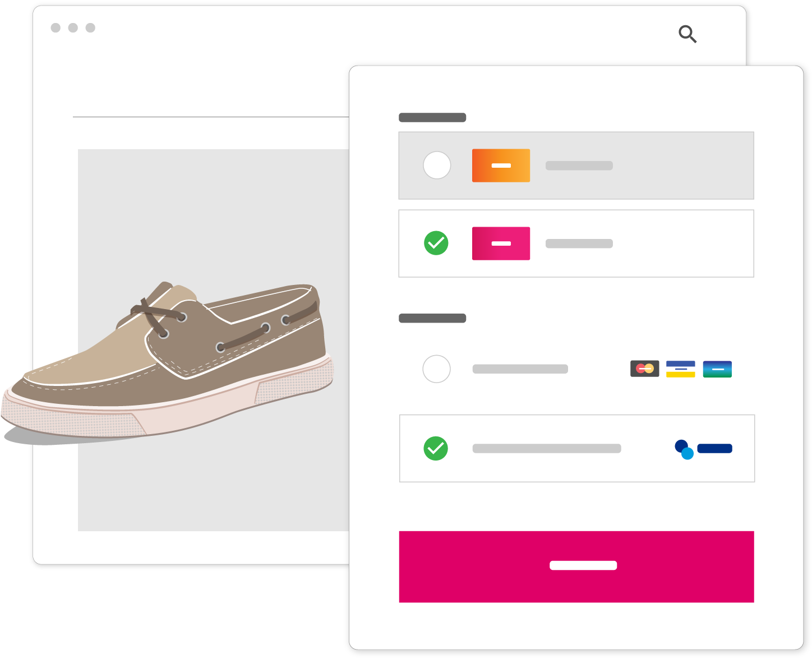Image resolution: width=812 pixels, height=658 pixels.
Task: Select the credit card payment radio button
Action: 437,369
